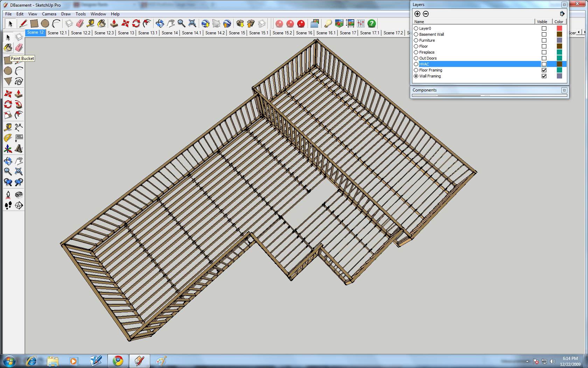
Task: Click Layer0 red color swatch
Action: coord(559,28)
